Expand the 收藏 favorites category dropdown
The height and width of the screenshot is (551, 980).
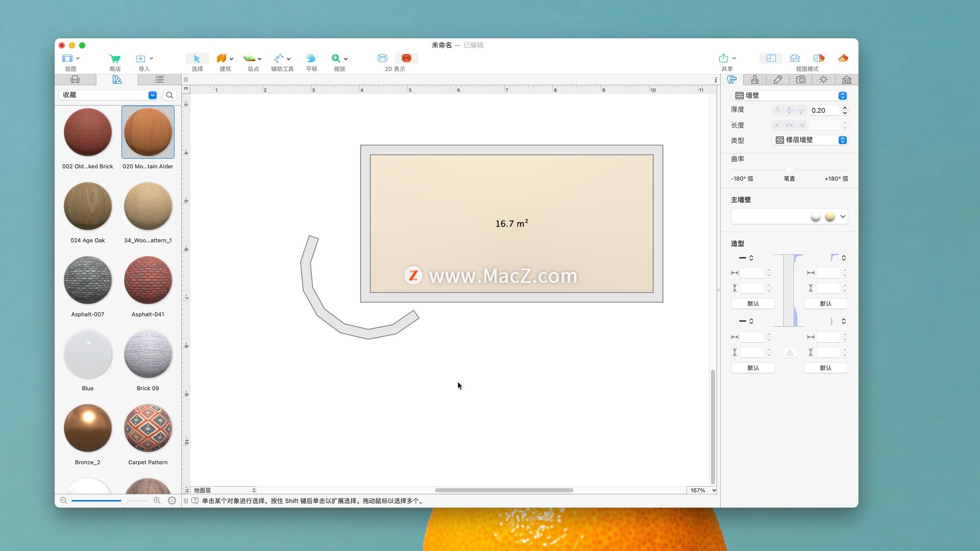coord(153,95)
